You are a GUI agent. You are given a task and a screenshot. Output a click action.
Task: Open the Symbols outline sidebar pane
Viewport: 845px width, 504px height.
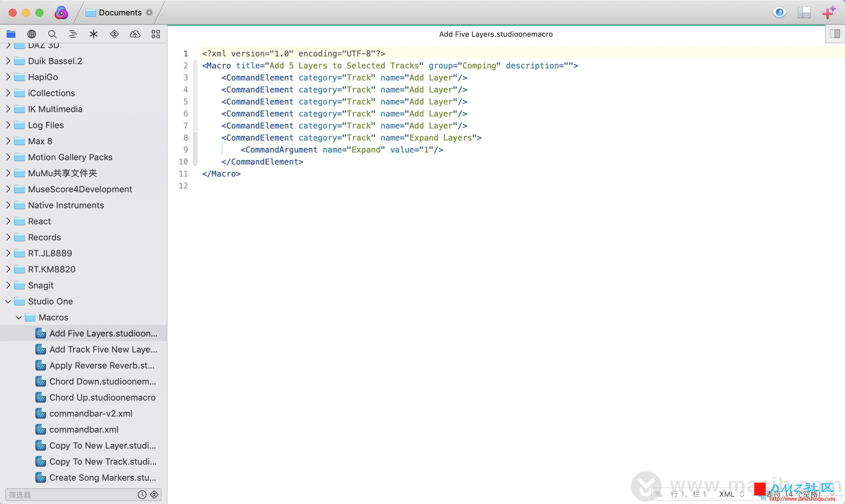coord(73,34)
